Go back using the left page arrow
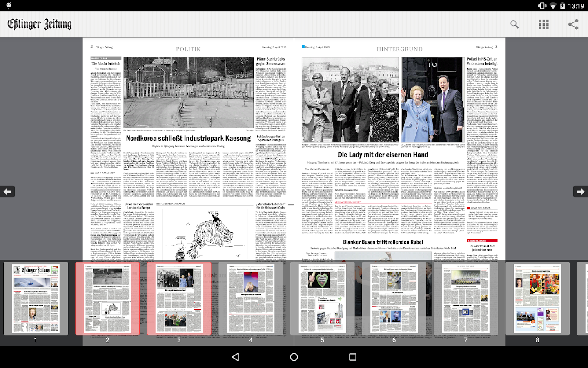This screenshot has height=368, width=588. tap(7, 191)
